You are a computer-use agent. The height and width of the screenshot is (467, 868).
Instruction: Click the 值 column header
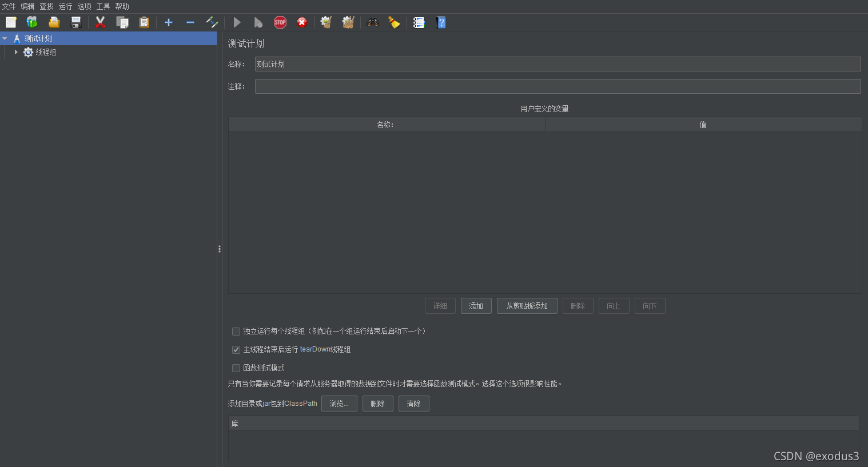coord(703,125)
